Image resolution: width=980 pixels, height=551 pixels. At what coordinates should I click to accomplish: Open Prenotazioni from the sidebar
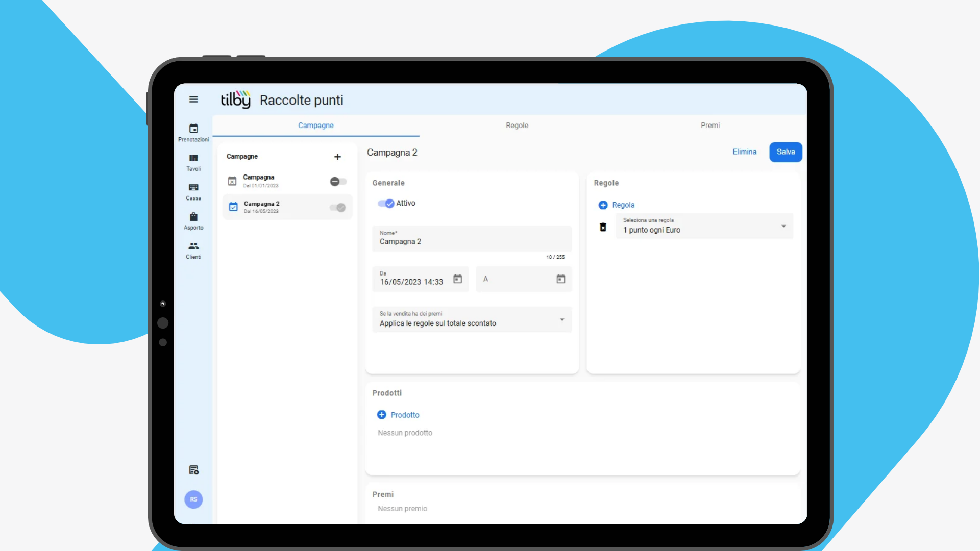coord(193,133)
